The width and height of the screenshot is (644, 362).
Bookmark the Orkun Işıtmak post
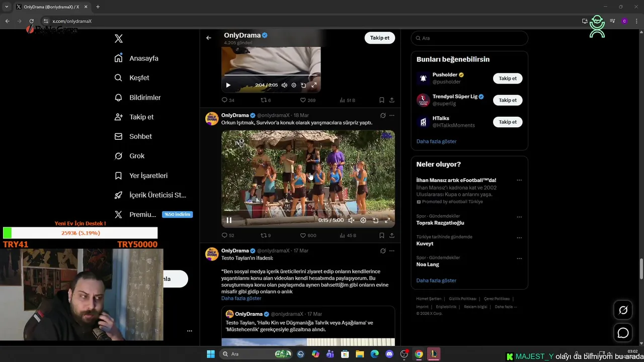pos(382,235)
